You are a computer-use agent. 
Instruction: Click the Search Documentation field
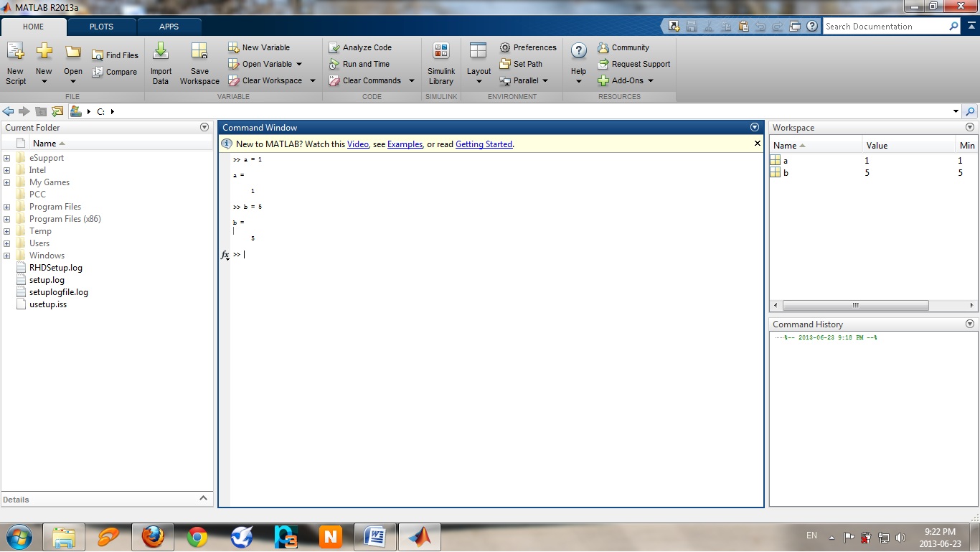[885, 27]
